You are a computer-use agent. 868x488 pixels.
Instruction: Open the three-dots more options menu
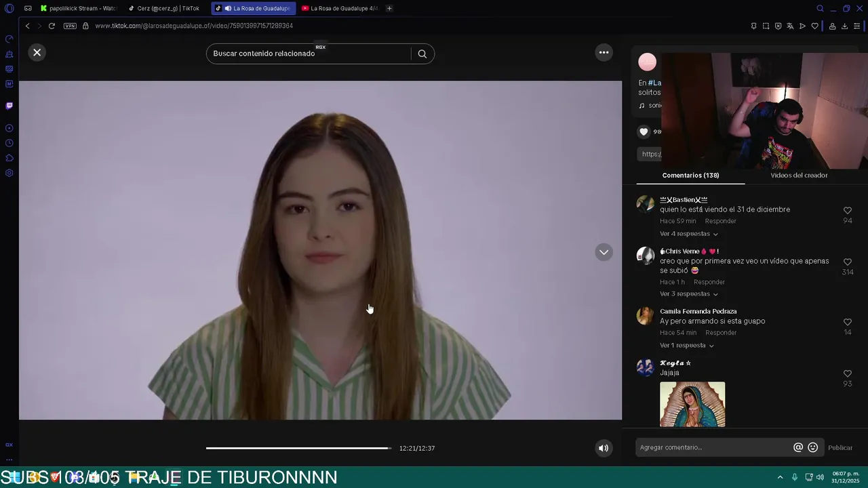604,52
